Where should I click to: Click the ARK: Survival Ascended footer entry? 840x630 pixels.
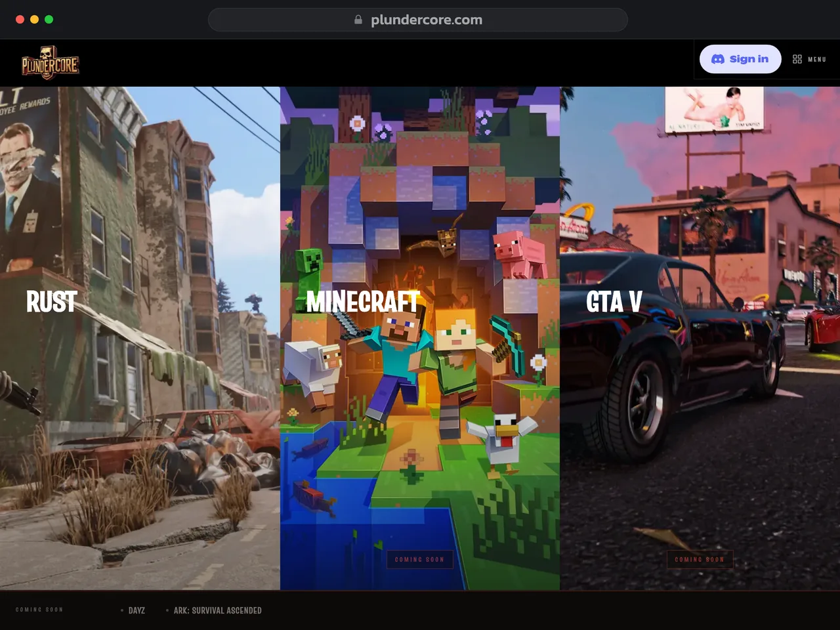[217, 610]
